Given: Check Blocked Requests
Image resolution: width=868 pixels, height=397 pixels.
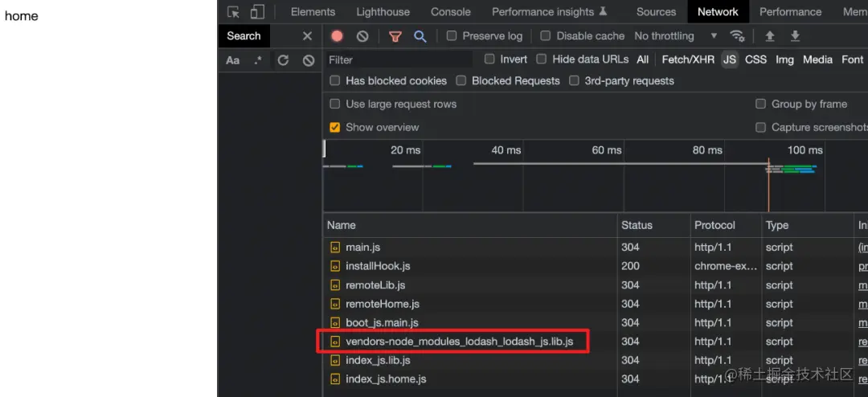Looking at the screenshot, I should click(461, 81).
